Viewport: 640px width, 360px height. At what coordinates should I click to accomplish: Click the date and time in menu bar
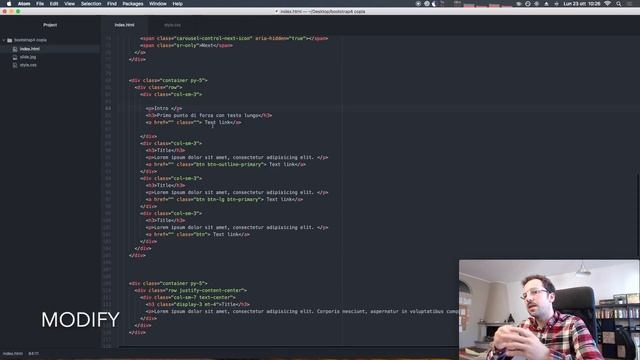coord(582,4)
